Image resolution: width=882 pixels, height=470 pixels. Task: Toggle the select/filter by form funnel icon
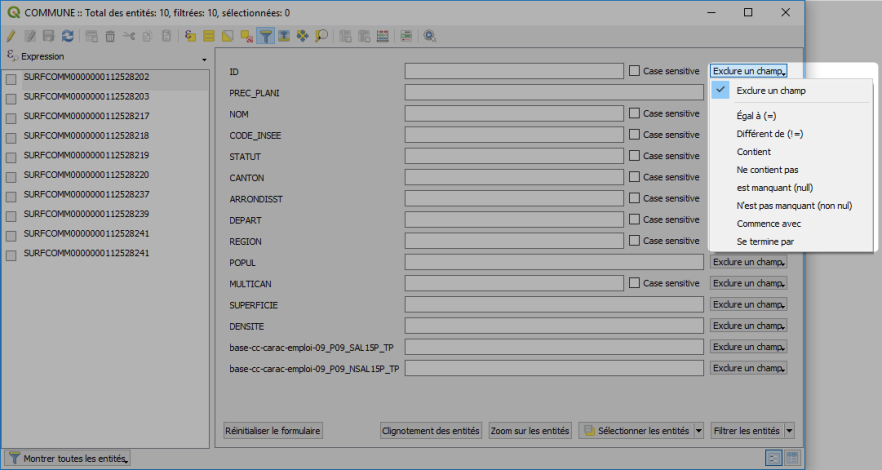tap(266, 37)
